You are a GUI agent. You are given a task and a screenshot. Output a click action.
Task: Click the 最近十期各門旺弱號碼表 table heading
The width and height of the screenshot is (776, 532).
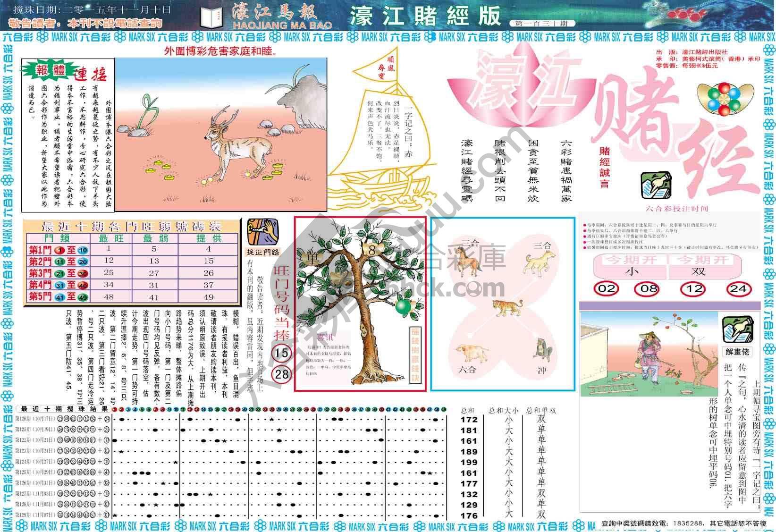click(x=132, y=226)
